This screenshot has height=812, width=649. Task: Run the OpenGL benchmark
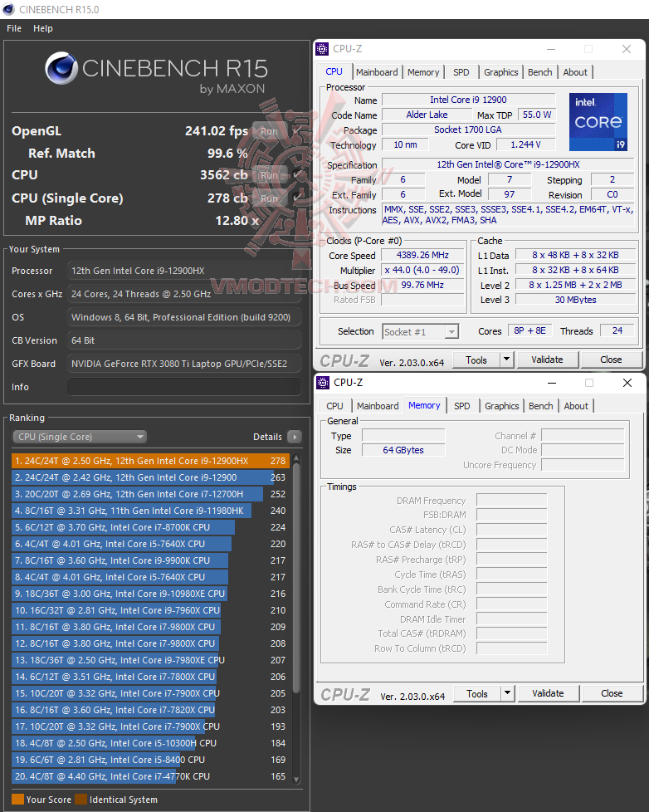[x=269, y=131]
